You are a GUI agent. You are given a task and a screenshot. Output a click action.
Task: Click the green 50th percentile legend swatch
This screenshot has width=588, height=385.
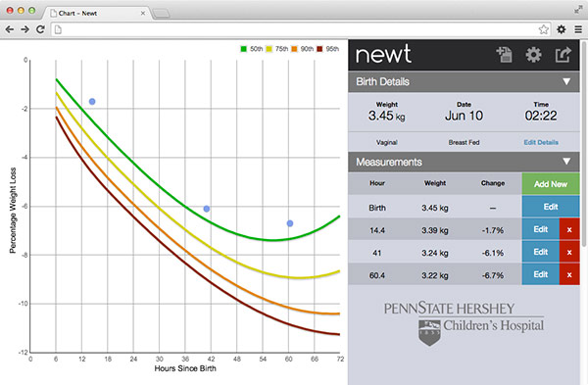point(244,49)
